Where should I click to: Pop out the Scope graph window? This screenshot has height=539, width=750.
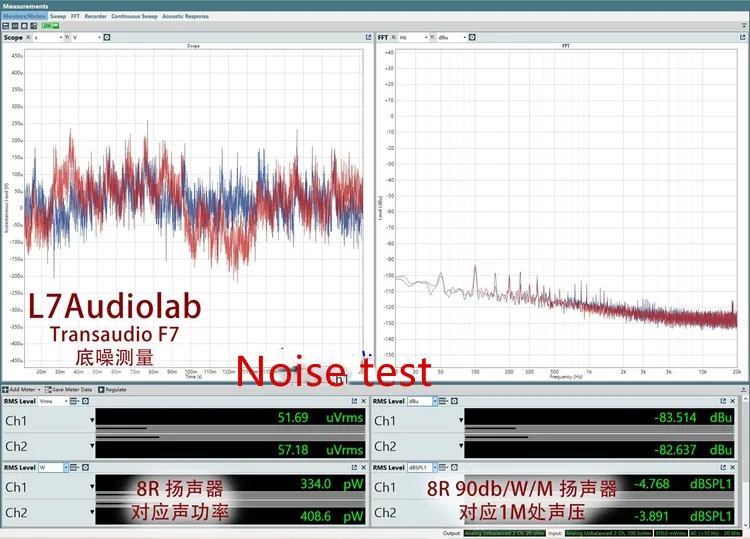tap(368, 37)
